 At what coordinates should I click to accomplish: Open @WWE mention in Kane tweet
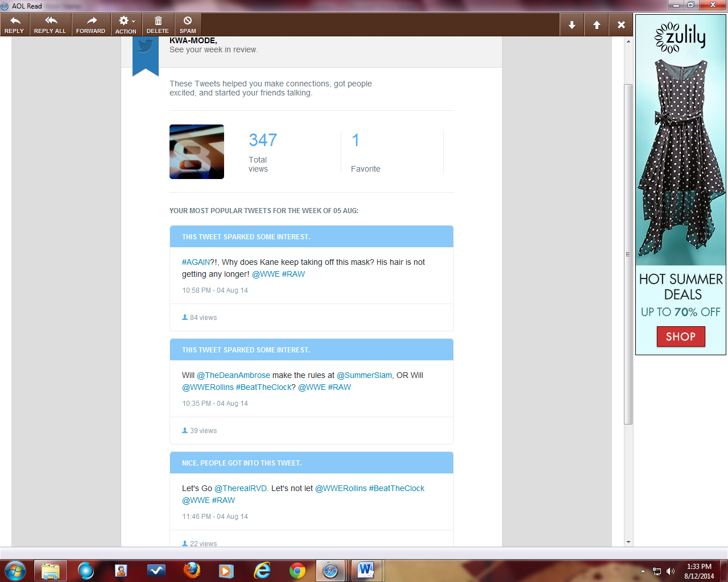(266, 274)
